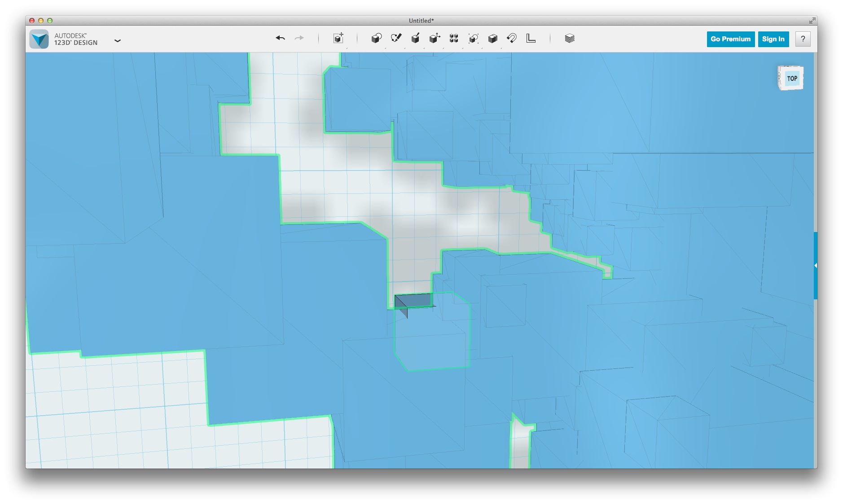Click the Autodesk 123D Design logo
The width and height of the screenshot is (843, 504).
tap(40, 39)
